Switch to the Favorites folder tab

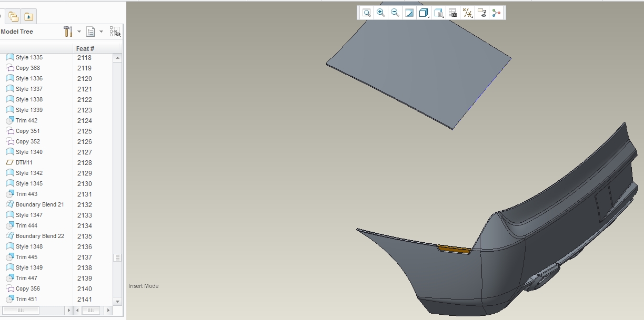pos(28,17)
